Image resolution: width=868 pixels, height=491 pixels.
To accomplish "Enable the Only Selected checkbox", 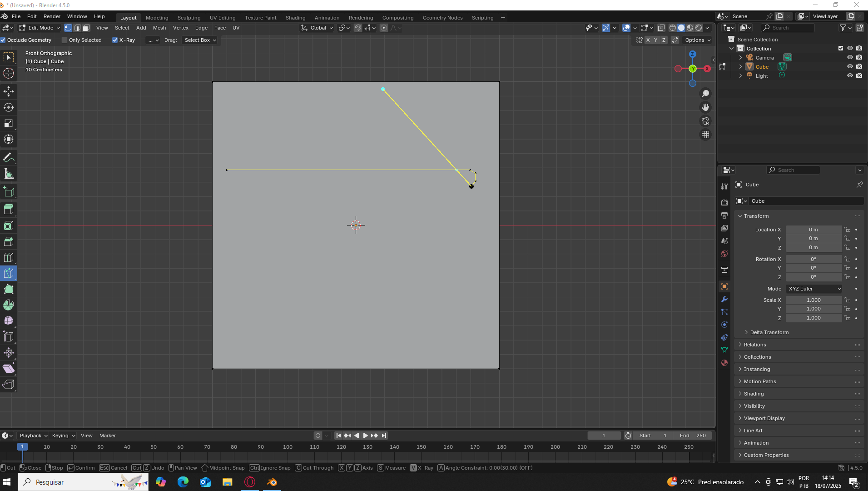I will click(x=64, y=40).
